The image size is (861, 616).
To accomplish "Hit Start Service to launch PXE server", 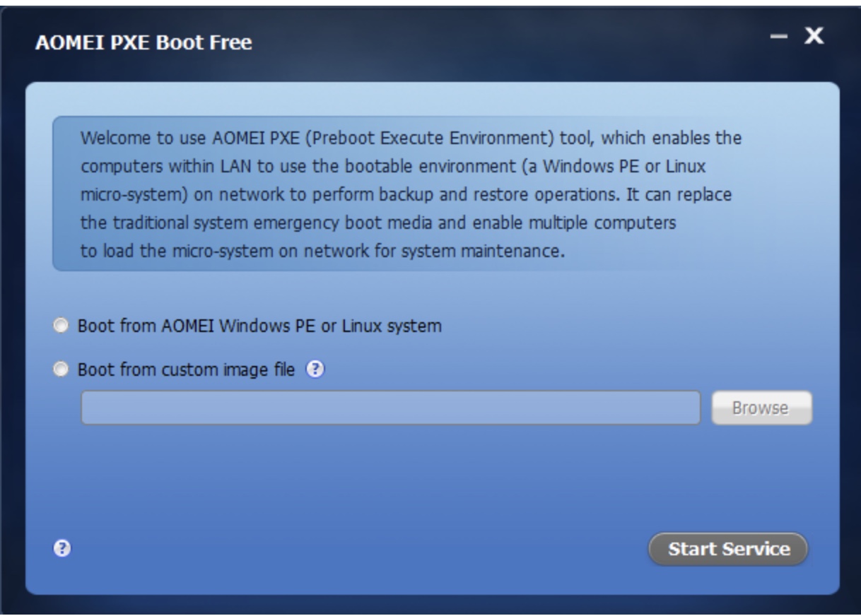I will point(728,549).
